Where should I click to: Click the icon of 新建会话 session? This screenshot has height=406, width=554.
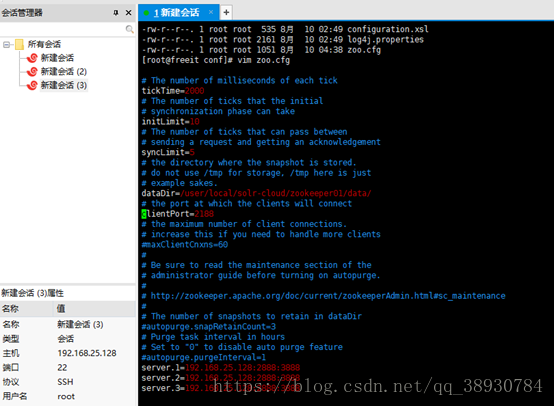click(32, 58)
